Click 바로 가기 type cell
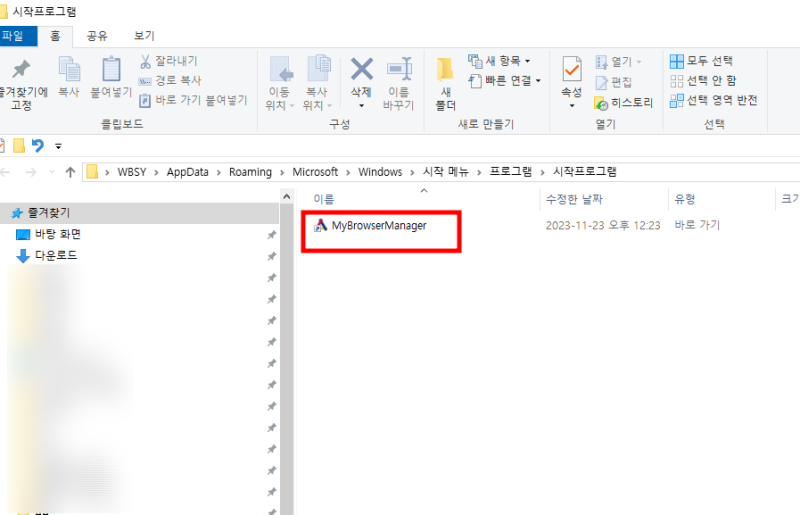The height and width of the screenshot is (515, 800). (697, 225)
